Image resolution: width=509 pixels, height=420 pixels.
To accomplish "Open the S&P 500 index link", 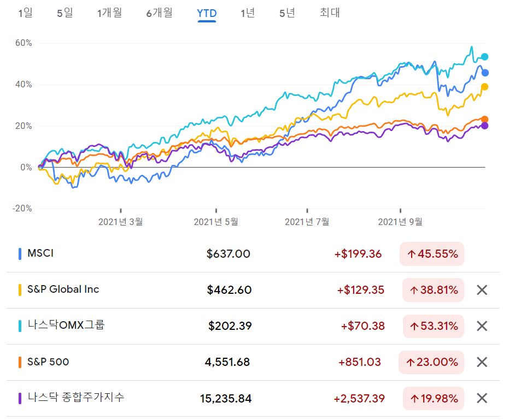I will pos(48,362).
